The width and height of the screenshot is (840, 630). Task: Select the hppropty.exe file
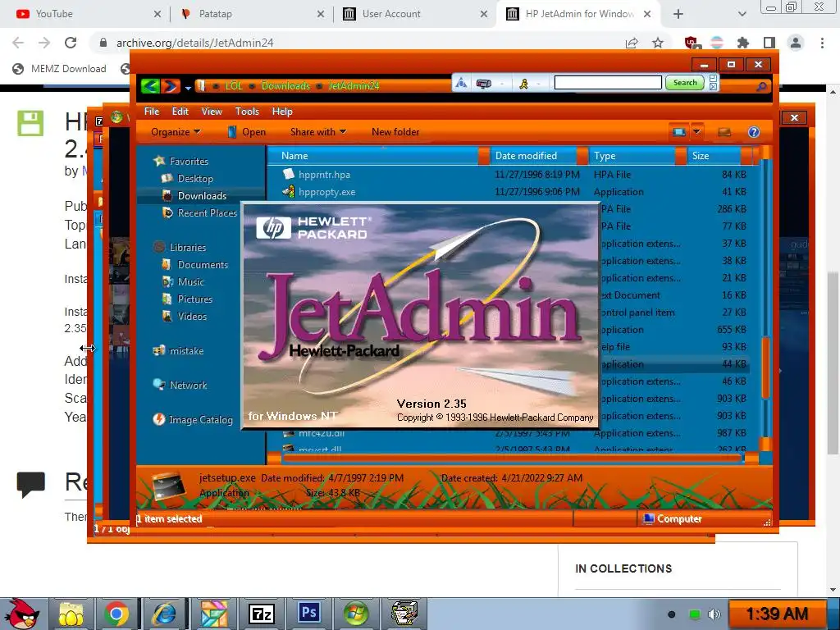point(326,192)
